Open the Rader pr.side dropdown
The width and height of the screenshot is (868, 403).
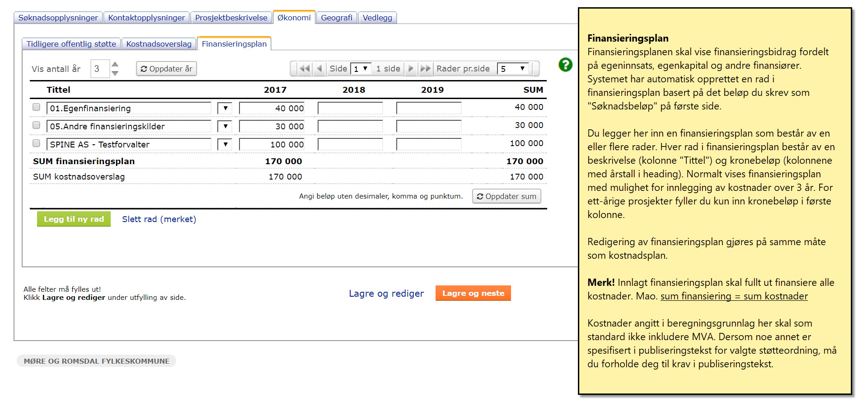pyautogui.click(x=513, y=69)
